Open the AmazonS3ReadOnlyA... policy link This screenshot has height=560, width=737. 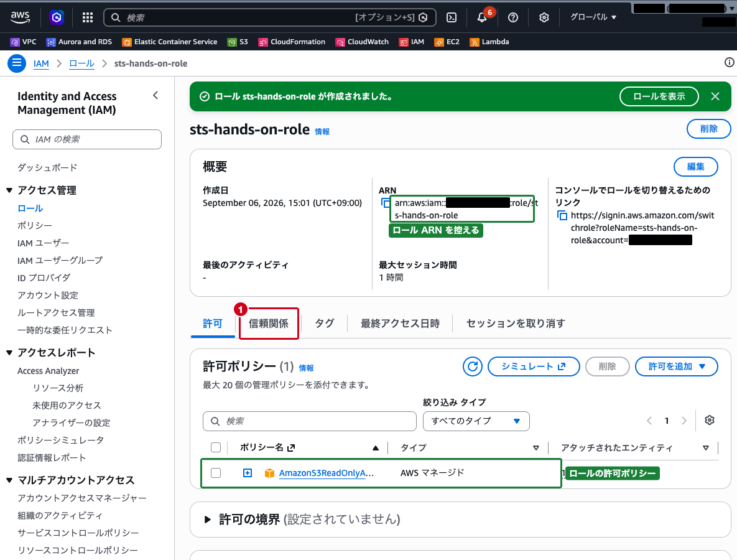[x=327, y=473]
